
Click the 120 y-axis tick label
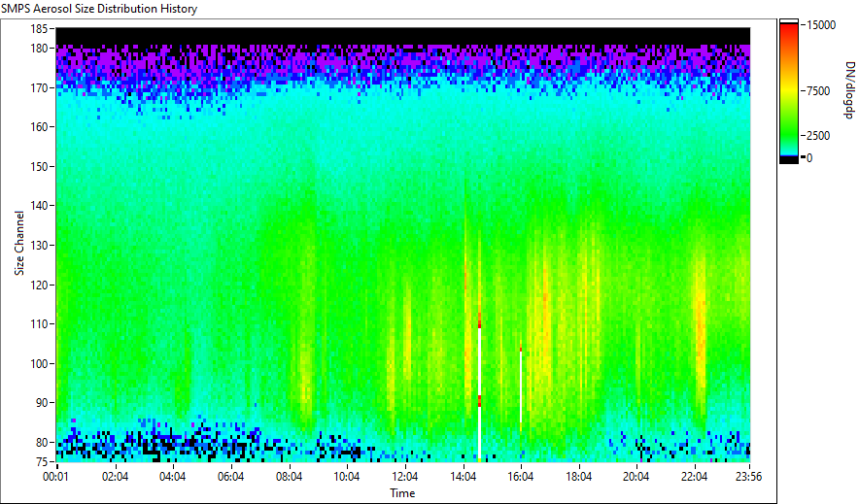pos(40,286)
